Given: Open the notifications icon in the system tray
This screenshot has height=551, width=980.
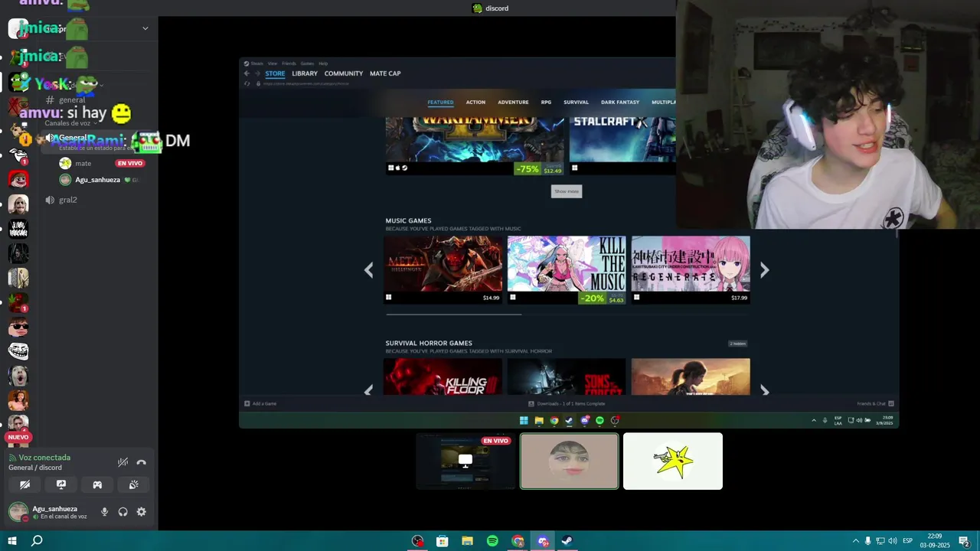Looking at the screenshot, I should click(x=964, y=541).
